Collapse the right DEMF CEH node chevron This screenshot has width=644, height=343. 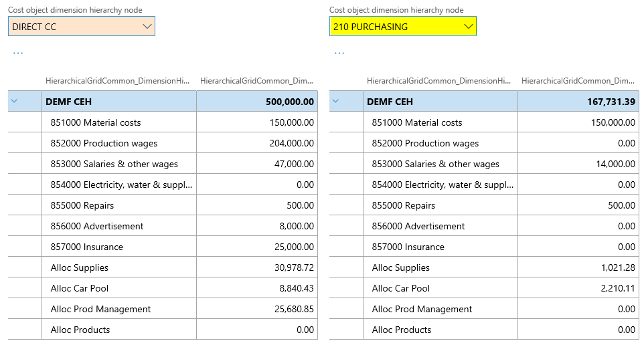pyautogui.click(x=336, y=102)
